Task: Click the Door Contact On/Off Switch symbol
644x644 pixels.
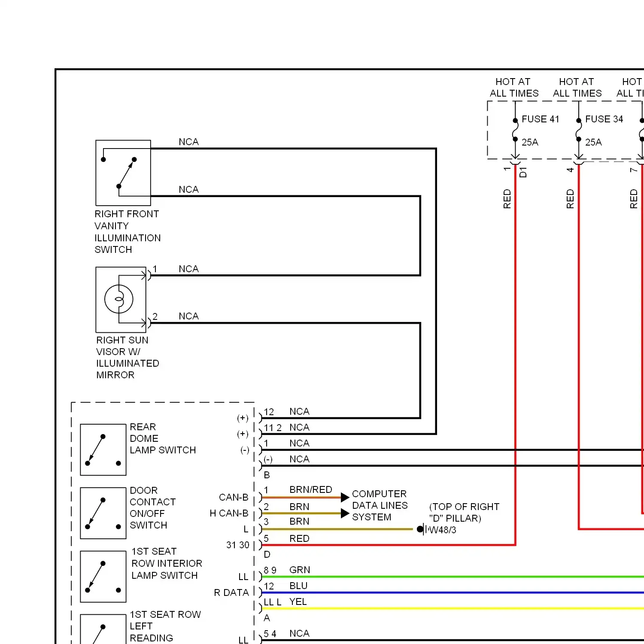Action: click(103, 513)
